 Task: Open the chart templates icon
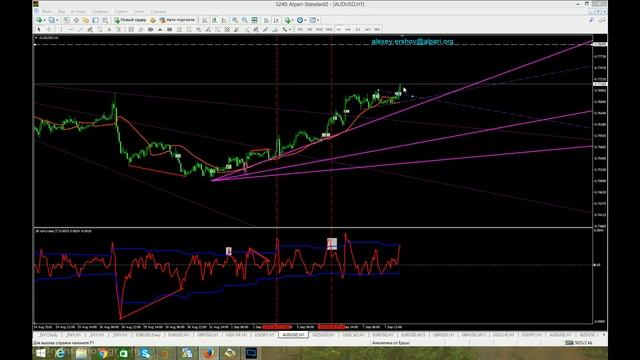(x=312, y=20)
